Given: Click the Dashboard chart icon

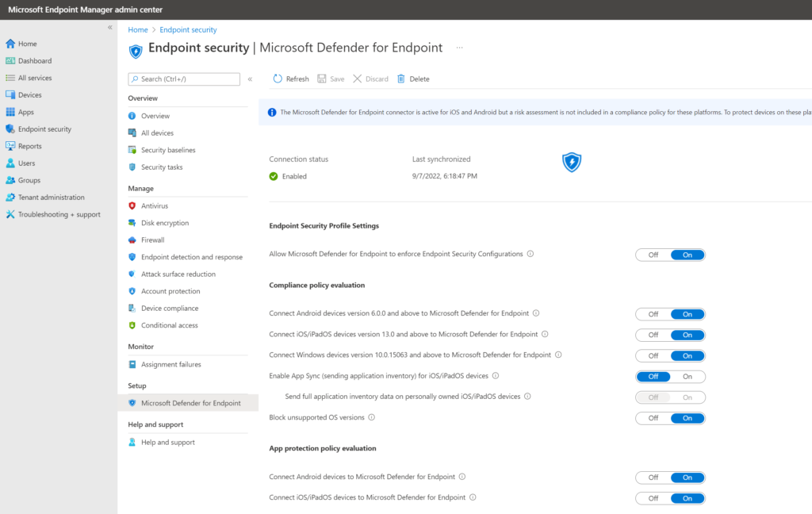Looking at the screenshot, I should coord(10,60).
